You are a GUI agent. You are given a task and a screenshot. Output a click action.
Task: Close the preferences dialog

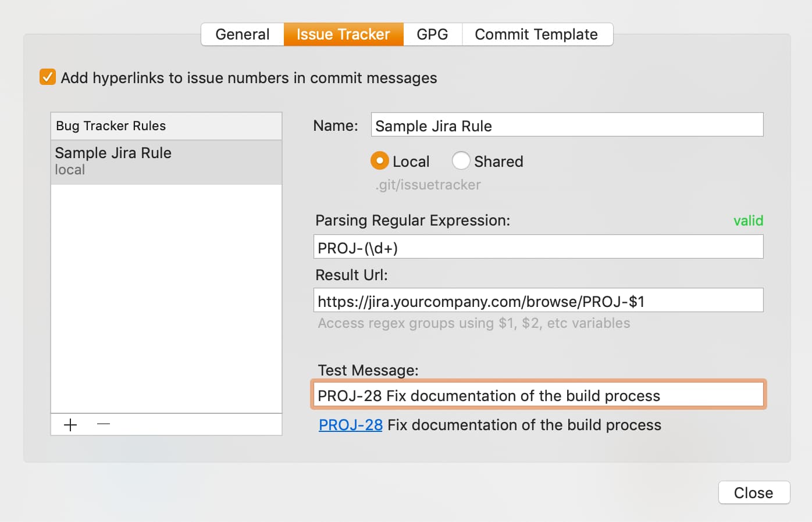(x=754, y=493)
